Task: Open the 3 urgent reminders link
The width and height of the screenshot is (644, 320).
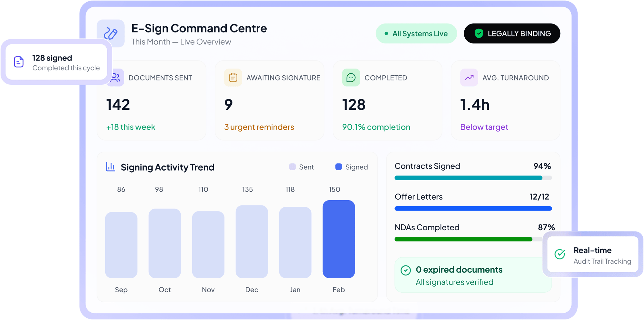Action: 259,127
